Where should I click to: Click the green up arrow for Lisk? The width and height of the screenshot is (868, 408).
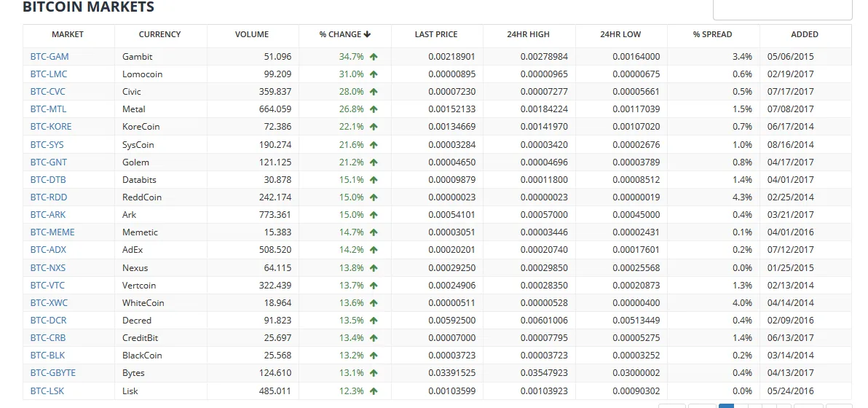[x=374, y=391]
